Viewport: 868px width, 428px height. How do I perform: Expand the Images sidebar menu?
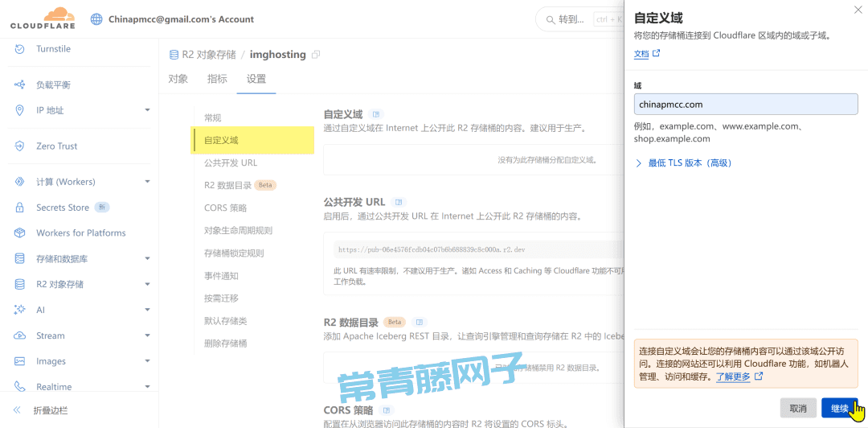coord(147,361)
